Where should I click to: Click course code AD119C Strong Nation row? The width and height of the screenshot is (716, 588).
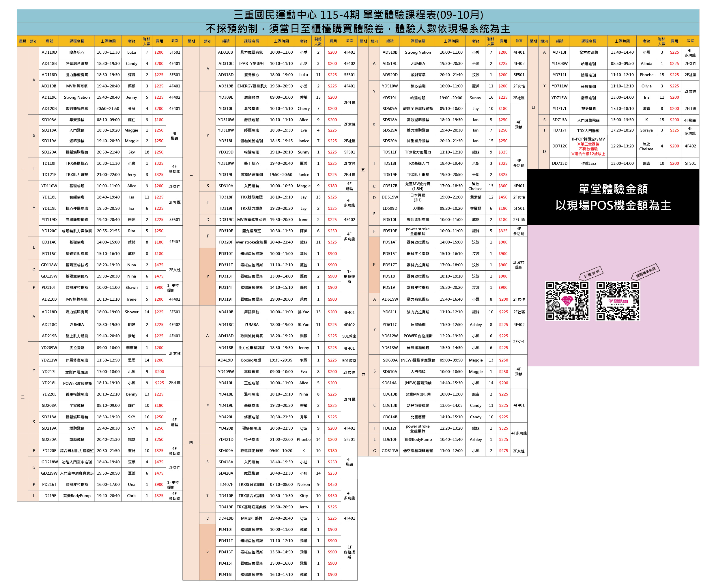111,98
